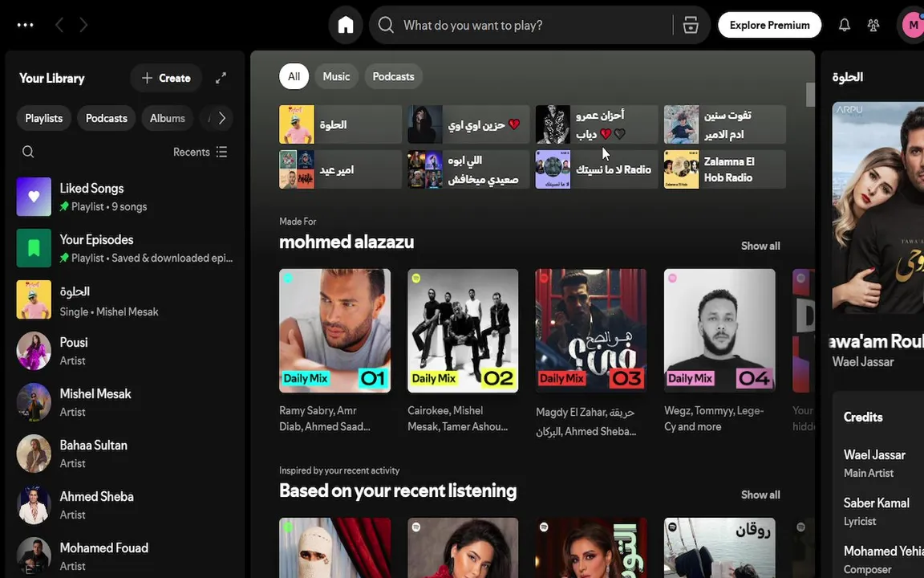Open Wael Jassar in the Credits

tap(874, 454)
